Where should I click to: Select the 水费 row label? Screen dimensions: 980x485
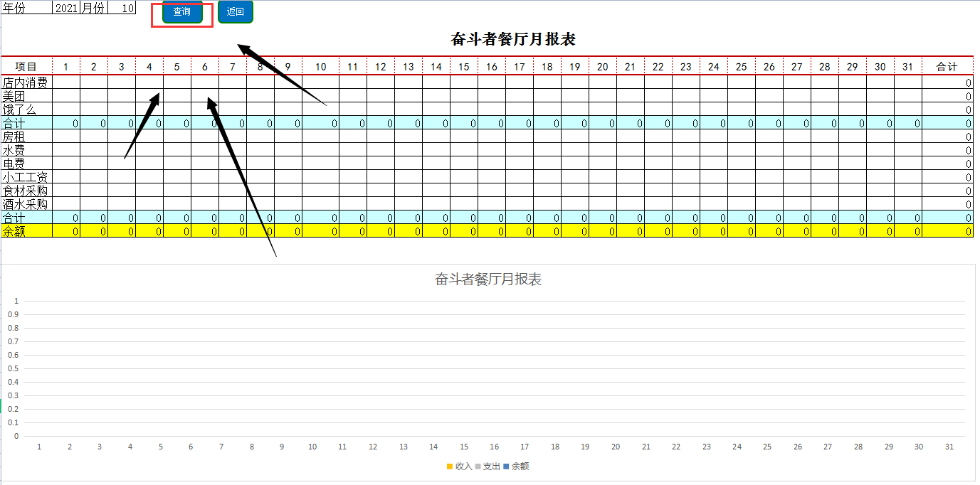(x=27, y=150)
